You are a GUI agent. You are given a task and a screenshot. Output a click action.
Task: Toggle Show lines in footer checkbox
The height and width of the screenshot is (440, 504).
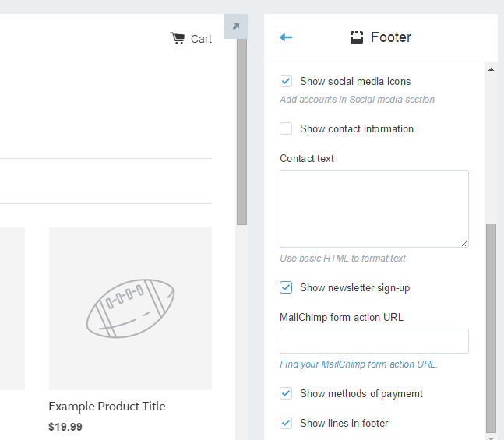pos(286,423)
